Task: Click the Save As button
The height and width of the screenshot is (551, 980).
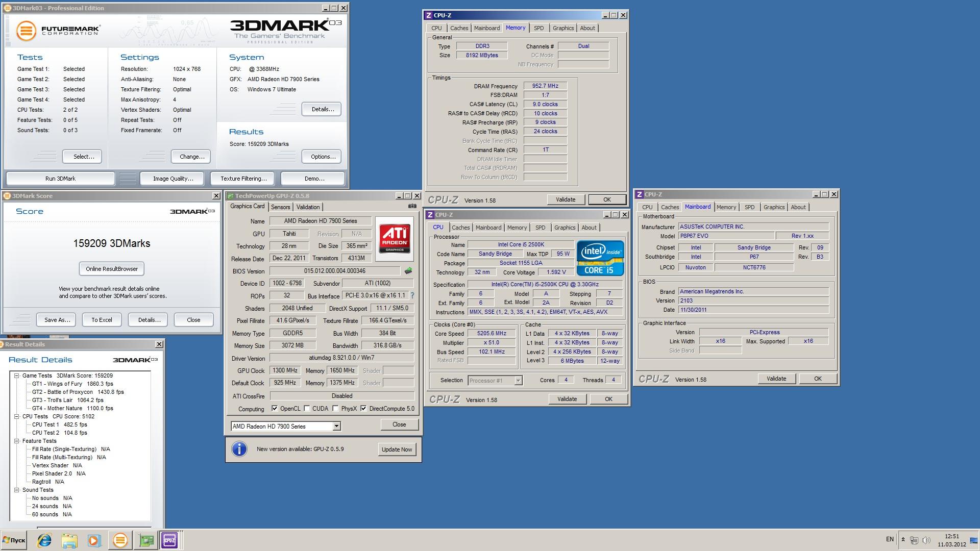Action: (57, 320)
